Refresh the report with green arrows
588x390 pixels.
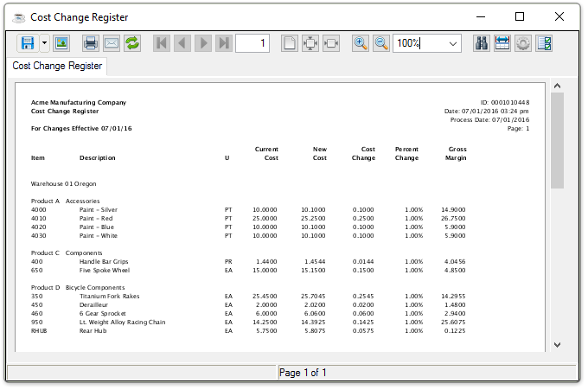(132, 43)
